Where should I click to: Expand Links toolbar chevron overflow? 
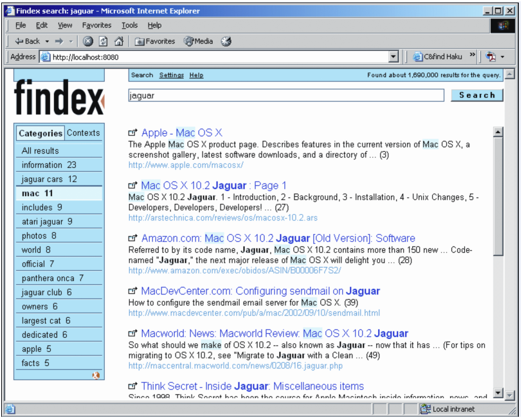click(472, 55)
